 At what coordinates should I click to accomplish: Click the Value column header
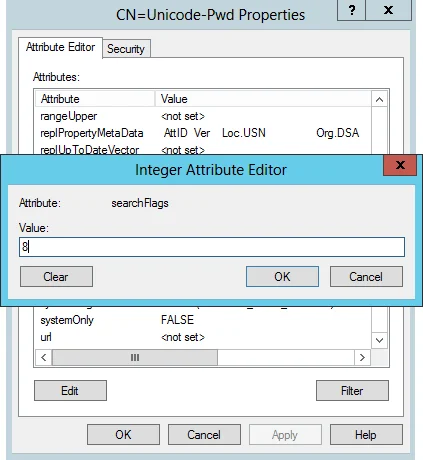pyautogui.click(x=263, y=99)
